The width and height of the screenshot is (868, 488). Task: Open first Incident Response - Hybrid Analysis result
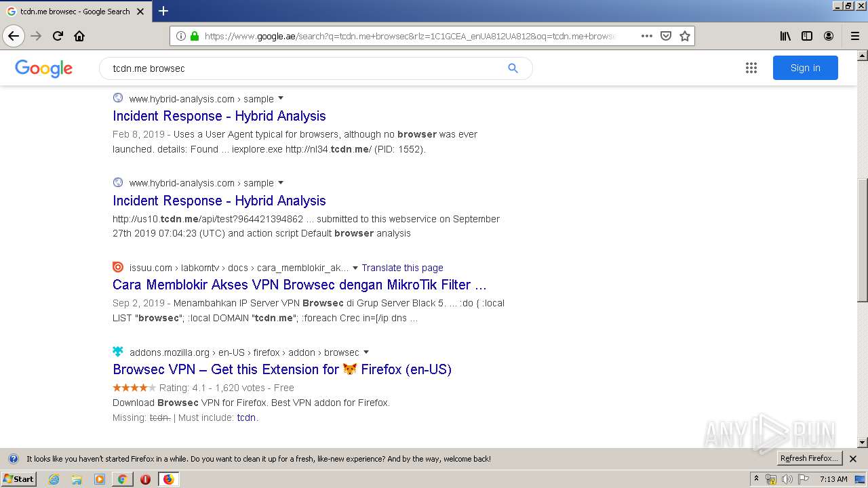pyautogui.click(x=219, y=116)
